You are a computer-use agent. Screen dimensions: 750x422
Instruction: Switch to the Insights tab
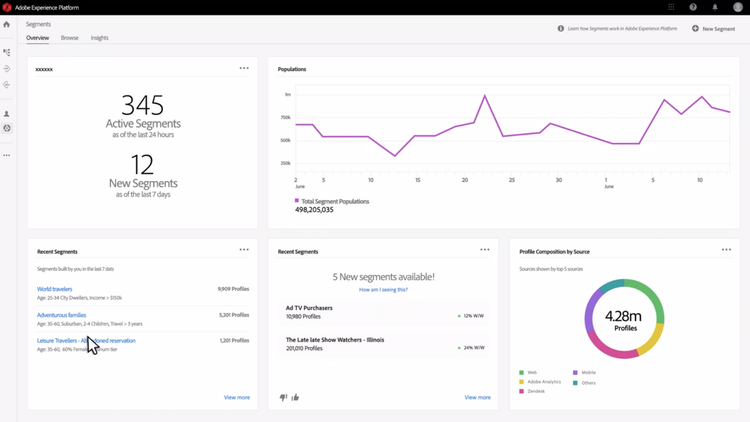(x=100, y=38)
